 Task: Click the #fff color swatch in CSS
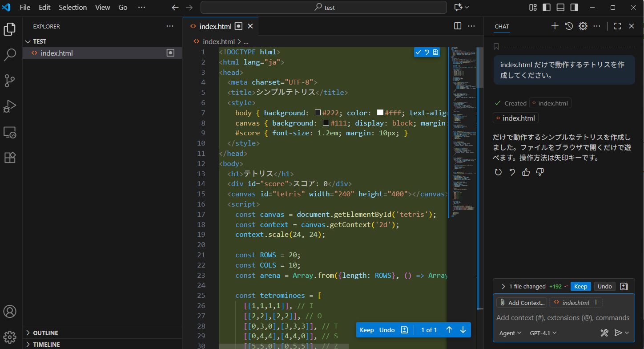coord(380,113)
